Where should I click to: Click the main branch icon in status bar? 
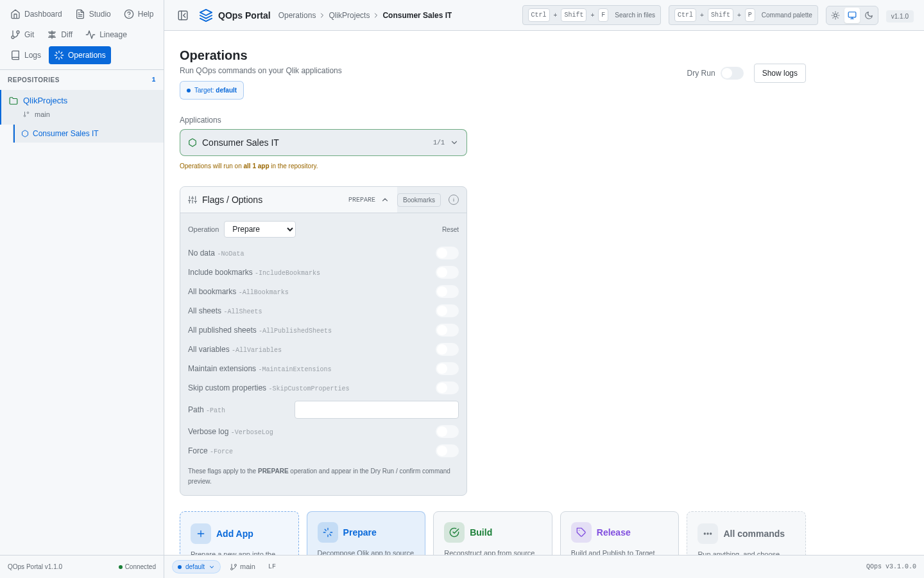pyautogui.click(x=234, y=567)
